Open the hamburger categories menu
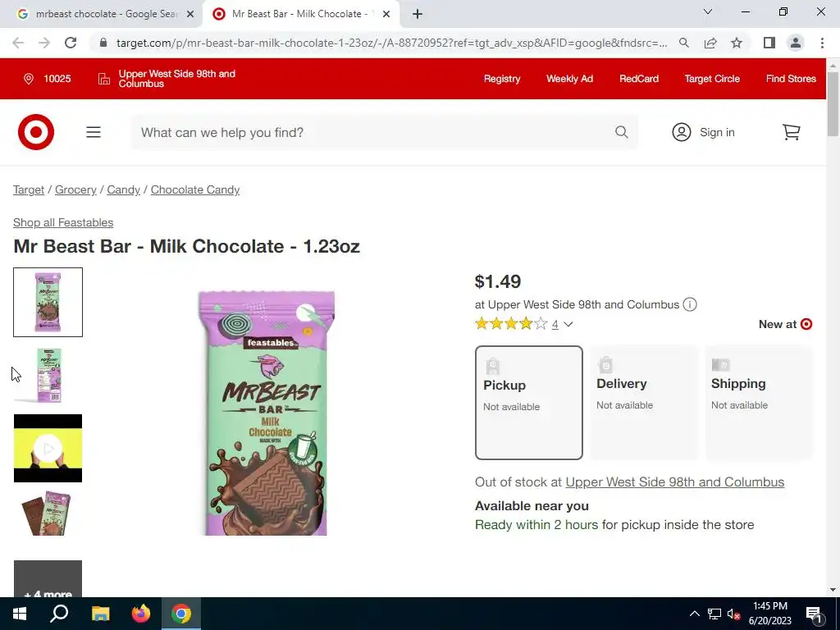The image size is (840, 630). (x=94, y=132)
